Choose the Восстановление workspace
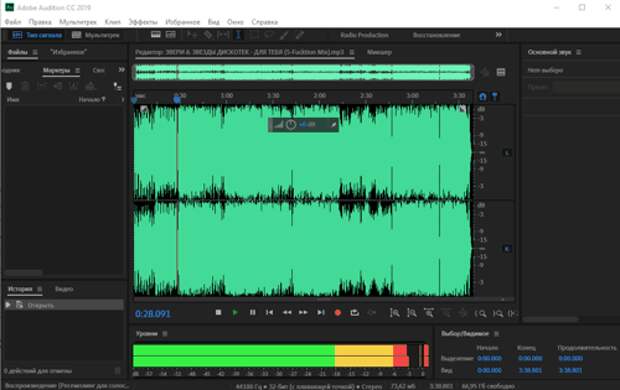 point(436,35)
